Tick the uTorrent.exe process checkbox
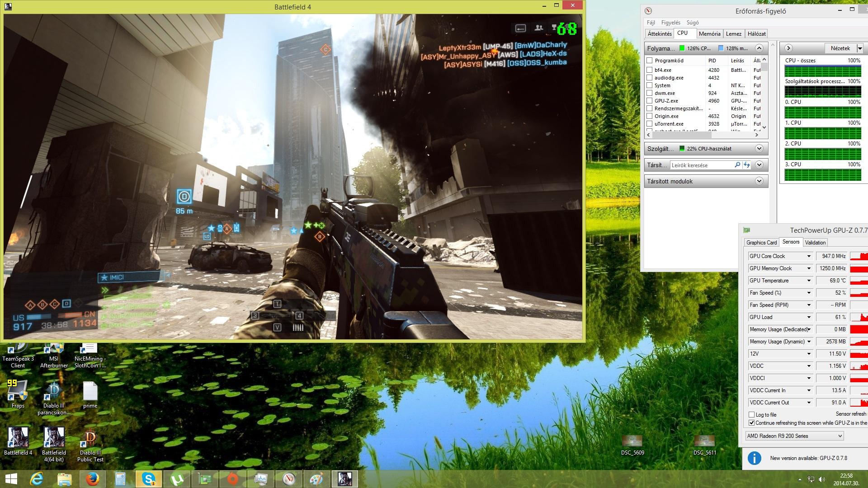Image resolution: width=868 pixels, height=488 pixels. (x=650, y=124)
